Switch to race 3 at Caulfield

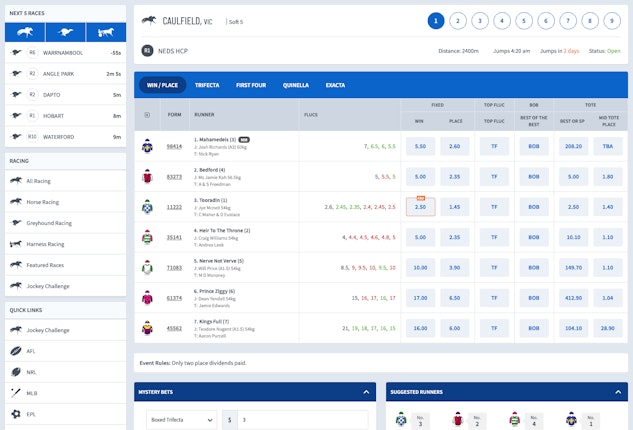click(480, 21)
